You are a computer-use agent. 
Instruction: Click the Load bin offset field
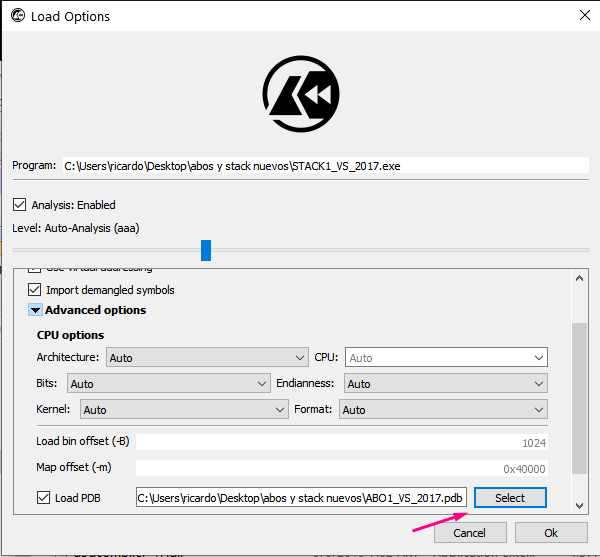pos(342,442)
